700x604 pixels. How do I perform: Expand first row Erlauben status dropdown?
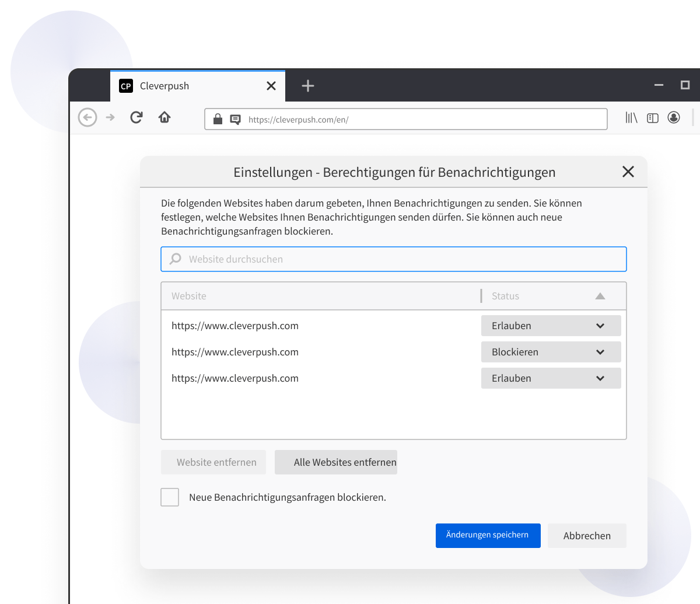551,326
